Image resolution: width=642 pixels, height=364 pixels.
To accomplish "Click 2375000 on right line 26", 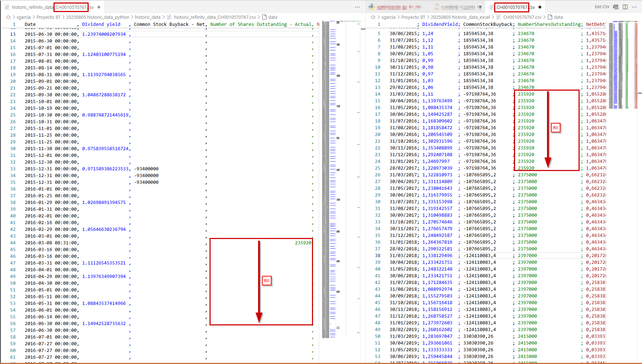I will click(527, 175).
